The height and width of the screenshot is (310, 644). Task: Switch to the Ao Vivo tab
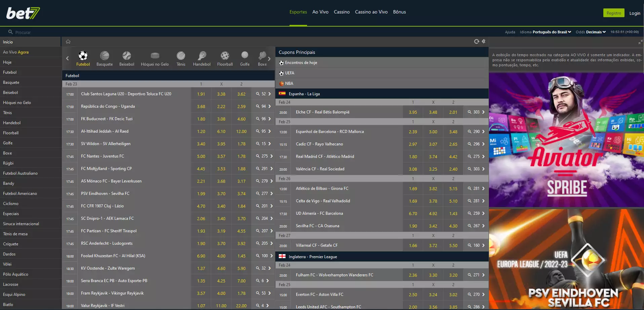tap(320, 12)
